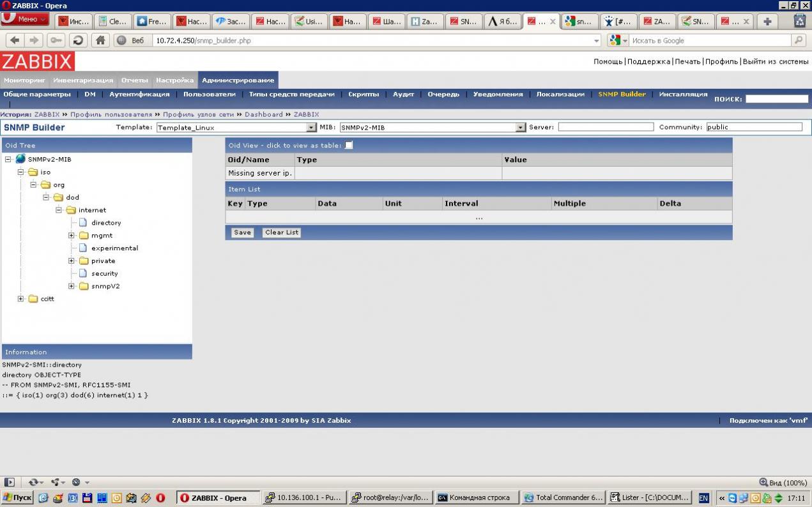Collapse the org tree node
Screen dimensions: 812x507
point(34,185)
